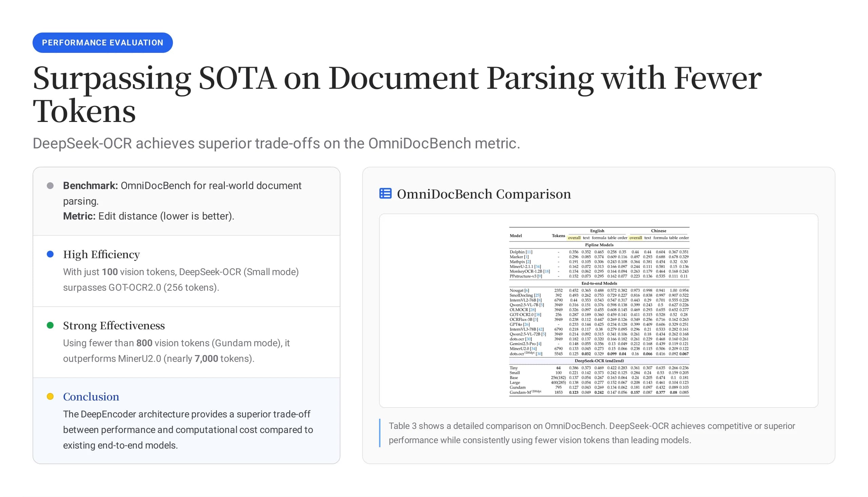Click the "Pipline Models" section header in the table
Viewport: 868px width, 497px height.
coord(599,245)
